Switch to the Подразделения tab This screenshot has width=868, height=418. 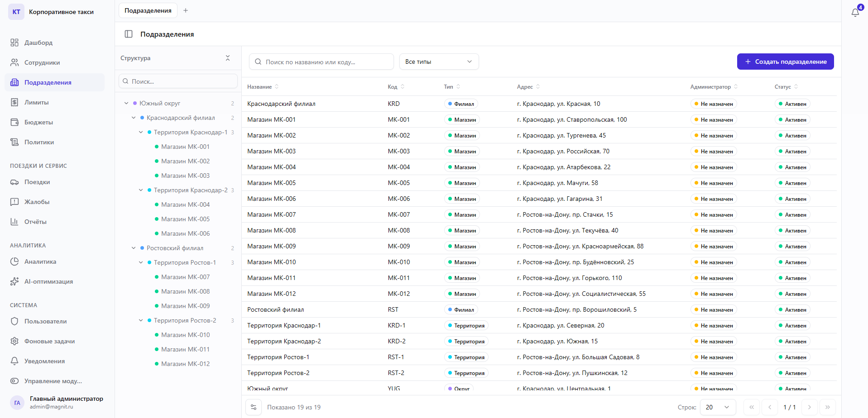[148, 10]
